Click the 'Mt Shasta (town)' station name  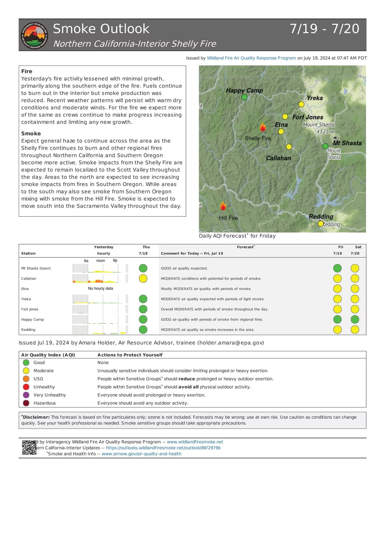(x=36, y=268)
